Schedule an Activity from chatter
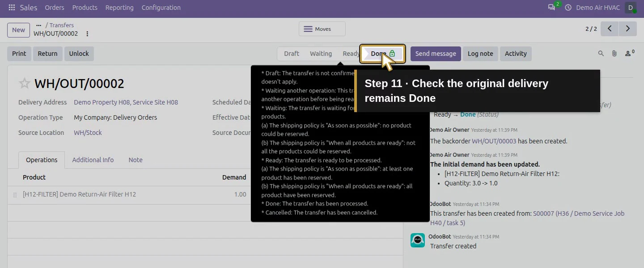Image resolution: width=644 pixels, height=268 pixels. pyautogui.click(x=516, y=54)
